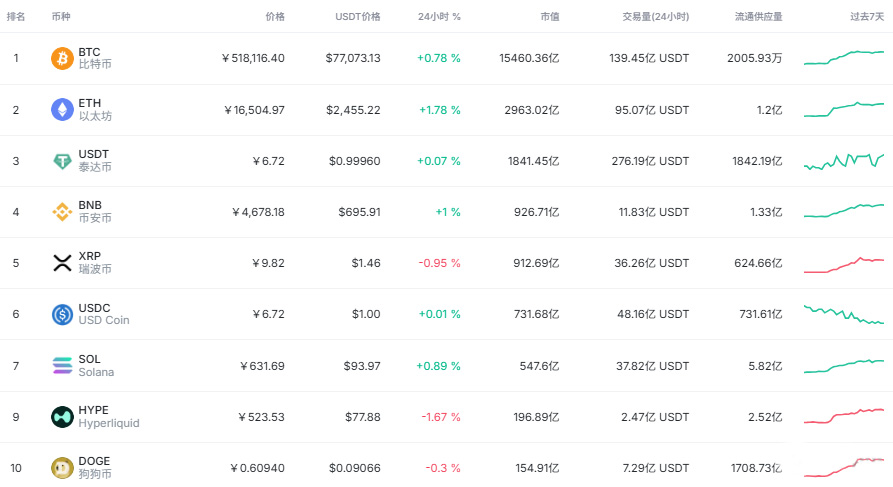The width and height of the screenshot is (893, 487).
Task: Open BTC 7-day sparkline chart
Action: tap(844, 58)
